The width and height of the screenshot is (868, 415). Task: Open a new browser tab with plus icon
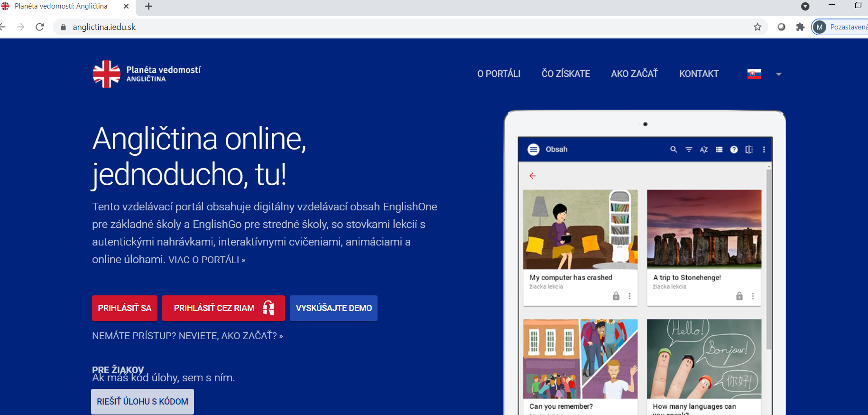click(148, 6)
